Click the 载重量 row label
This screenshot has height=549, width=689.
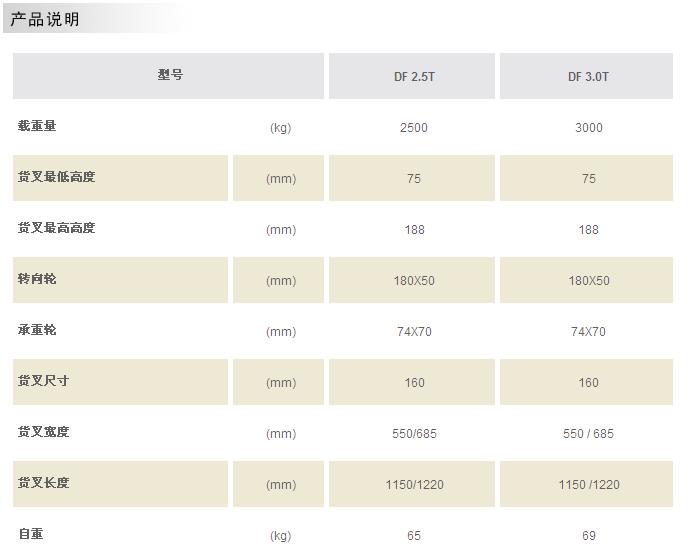37,126
